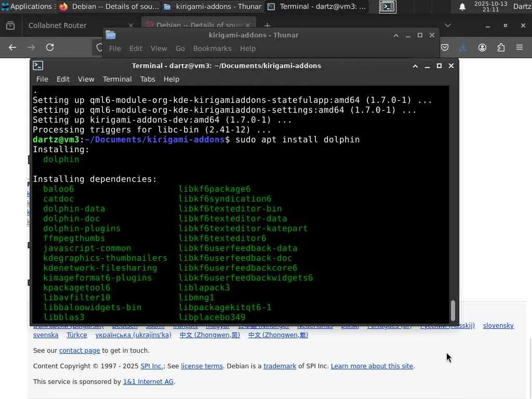Open the SPI Inc. link
This screenshot has height=399, width=532.
tap(152, 366)
